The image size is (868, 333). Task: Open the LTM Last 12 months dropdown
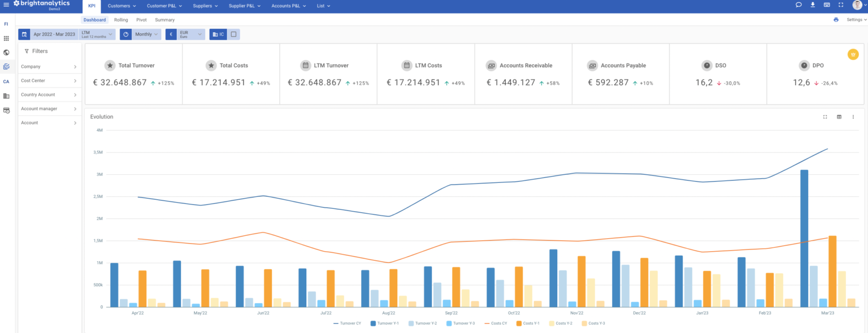click(96, 34)
